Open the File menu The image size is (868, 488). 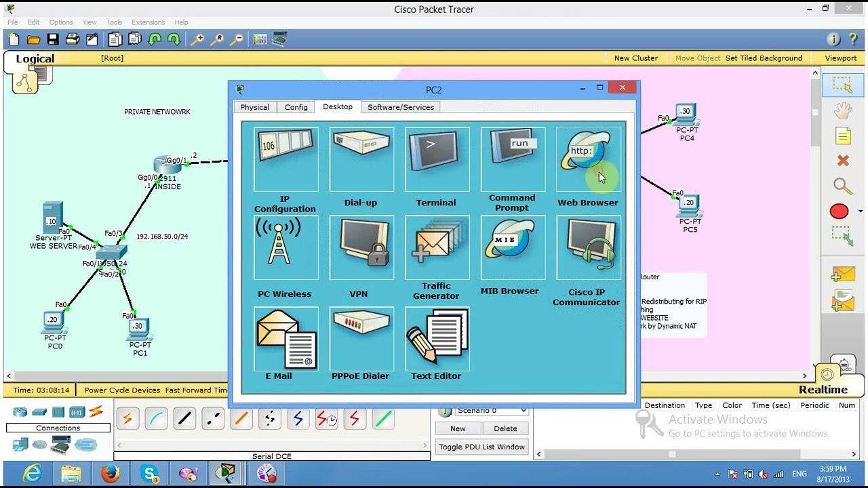tap(13, 22)
